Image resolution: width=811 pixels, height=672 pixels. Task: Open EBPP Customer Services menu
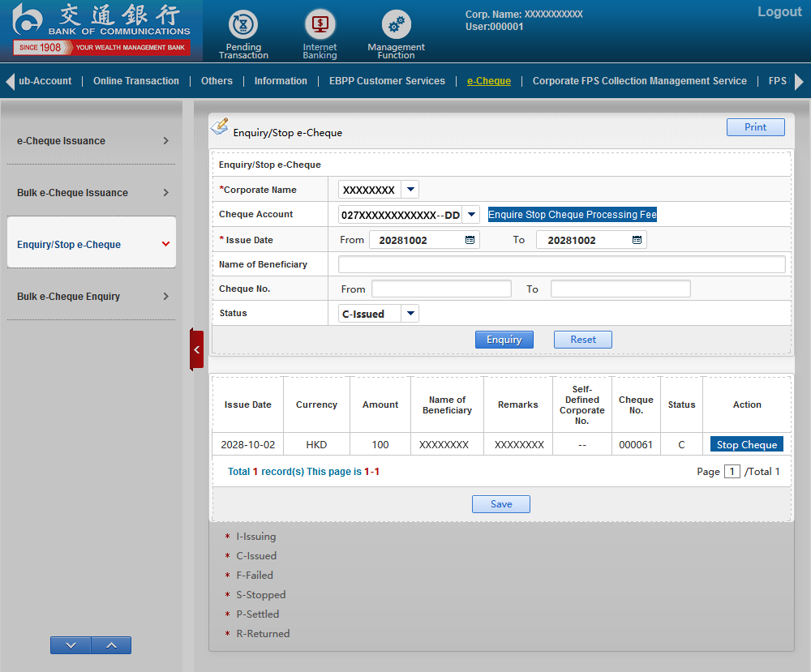[388, 80]
